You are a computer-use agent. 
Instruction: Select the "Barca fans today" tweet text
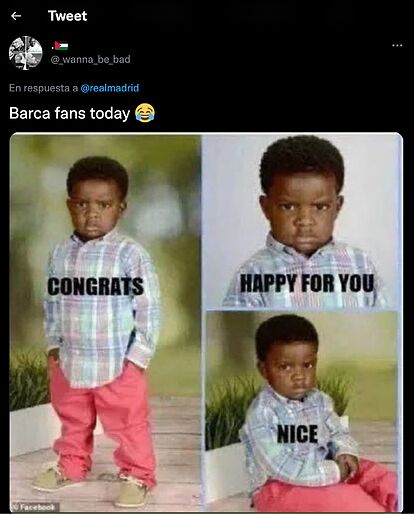pyautogui.click(x=69, y=113)
